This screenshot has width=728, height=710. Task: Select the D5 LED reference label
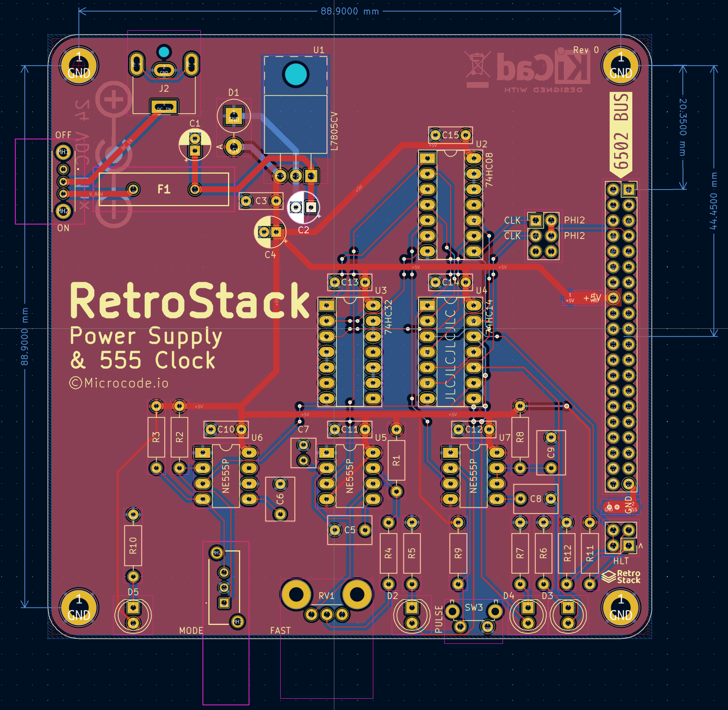tap(133, 592)
